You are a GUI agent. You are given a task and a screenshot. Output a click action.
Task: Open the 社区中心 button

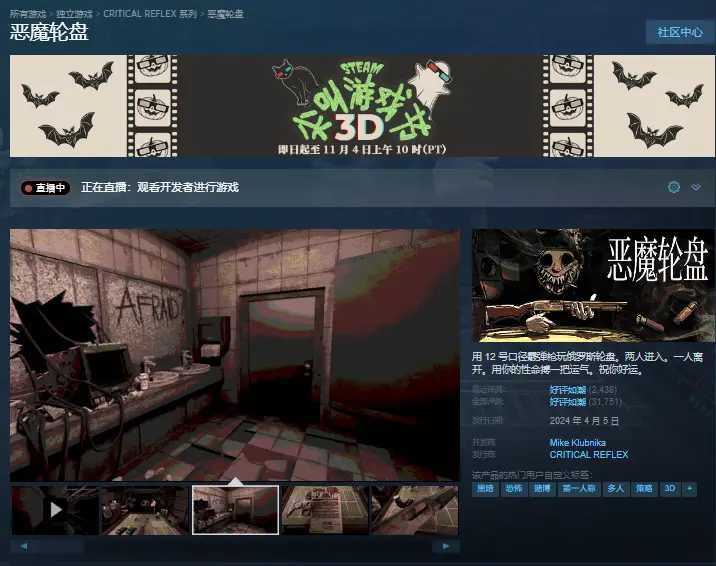679,32
